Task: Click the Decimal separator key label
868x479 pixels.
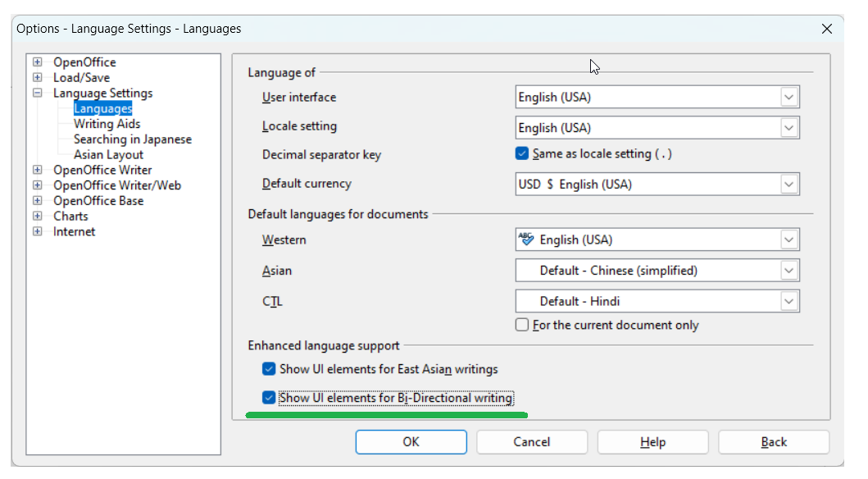Action: 321,155
